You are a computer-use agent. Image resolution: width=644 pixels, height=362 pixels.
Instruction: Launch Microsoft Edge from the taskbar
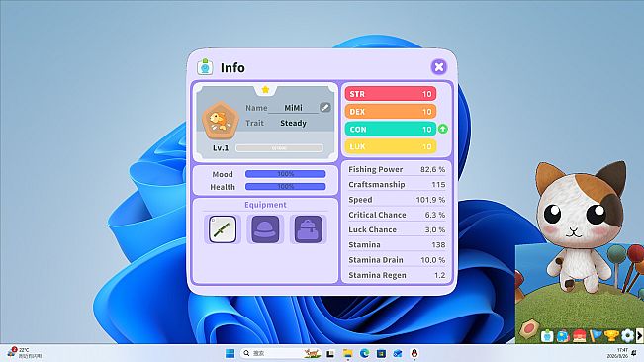(x=364, y=353)
